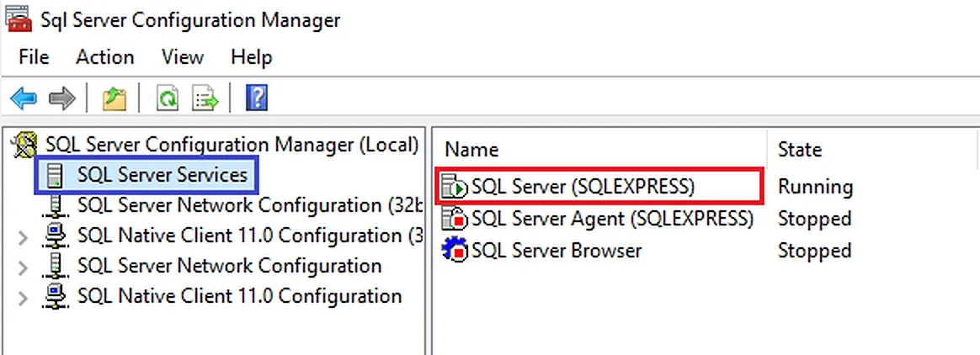Click the Running state of SQL Server (SQLEXPRESS)
Viewport: 980px width, 355px height.
(815, 186)
